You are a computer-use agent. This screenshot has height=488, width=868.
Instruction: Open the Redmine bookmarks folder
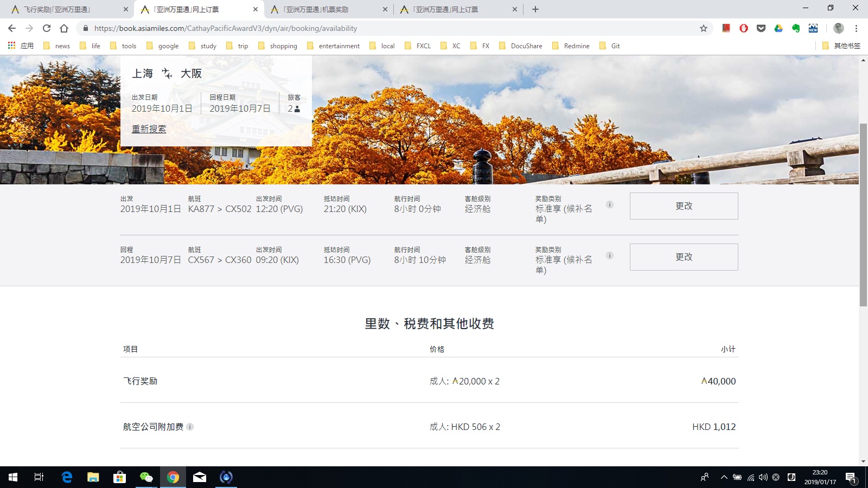[571, 46]
